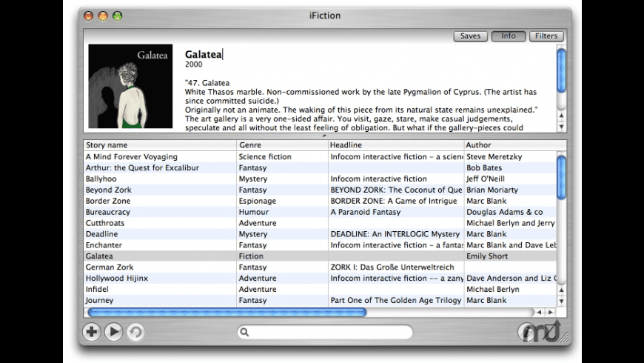Click the story list scroll left arrow
Screen dimensions: 644x363
tap(540, 313)
